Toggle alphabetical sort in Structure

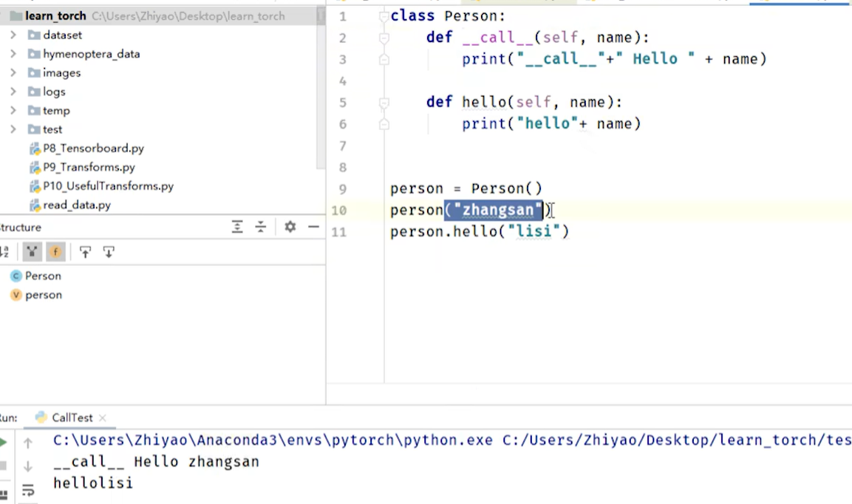tap(4, 252)
